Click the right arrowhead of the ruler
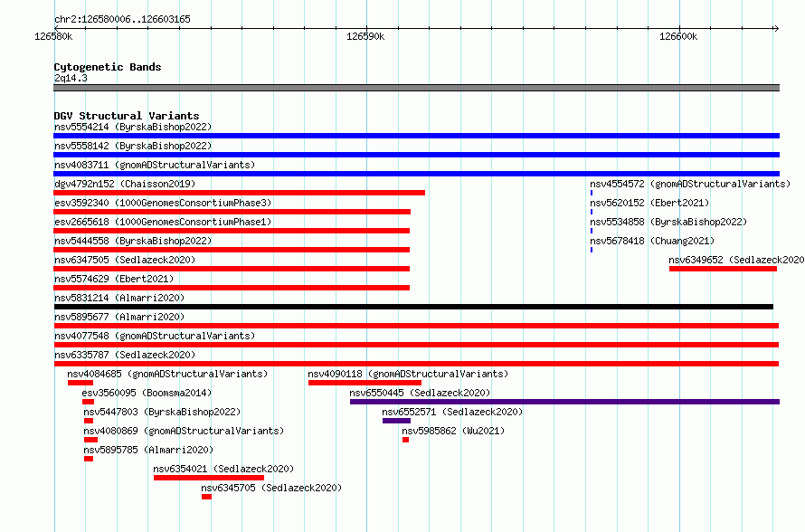The width and height of the screenshot is (805, 532). [776, 28]
